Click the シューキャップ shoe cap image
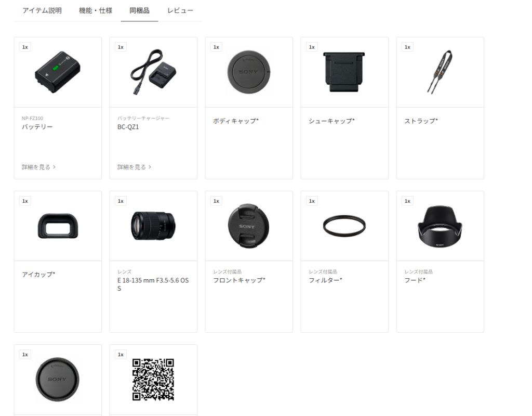This screenshot has width=532, height=416. (x=344, y=72)
